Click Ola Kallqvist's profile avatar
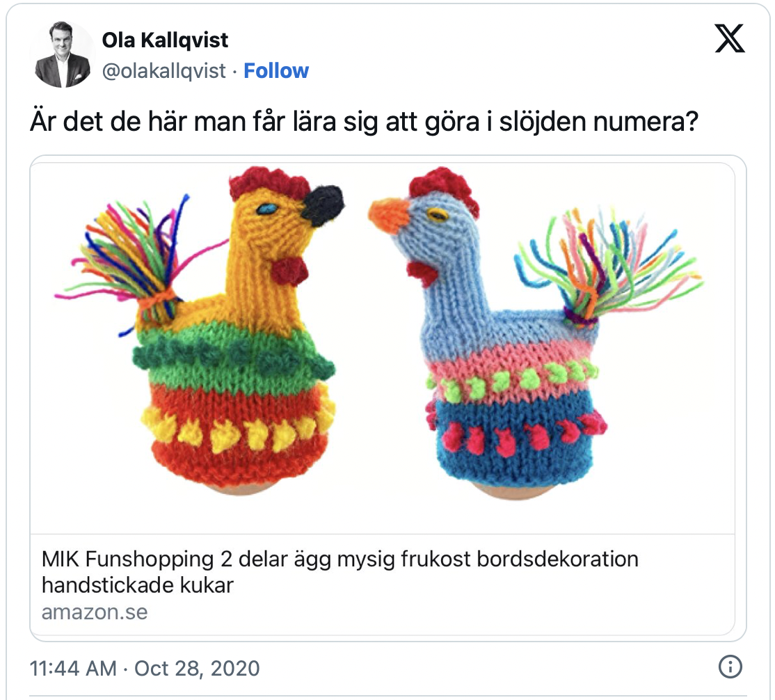This screenshot has width=775, height=700. pos(64,55)
